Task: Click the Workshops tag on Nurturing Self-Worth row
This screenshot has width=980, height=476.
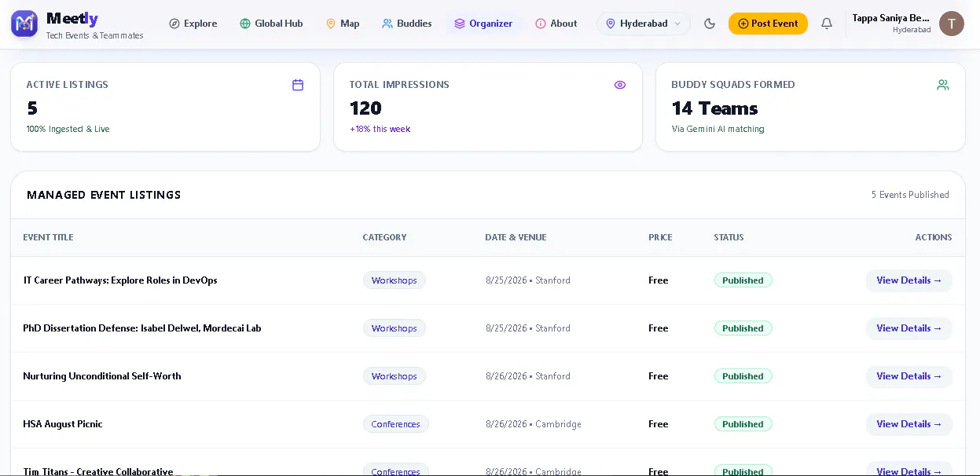Action: 395,376
